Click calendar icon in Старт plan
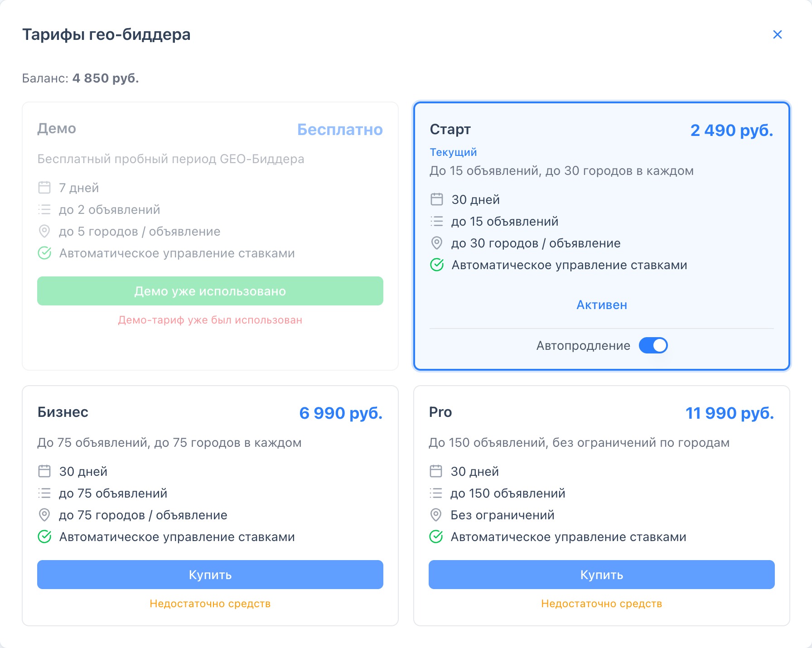Screen dimensions: 812x648 pos(437,199)
